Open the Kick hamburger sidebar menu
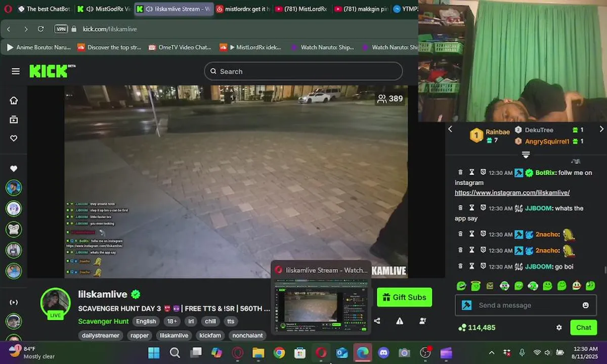 pyautogui.click(x=16, y=71)
